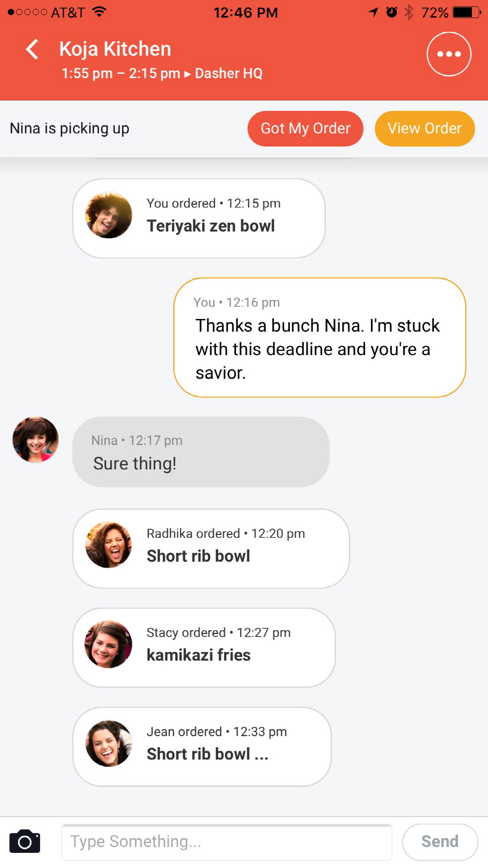488x868 pixels.
Task: Tap the Bluetooth status icon
Action: [409, 12]
